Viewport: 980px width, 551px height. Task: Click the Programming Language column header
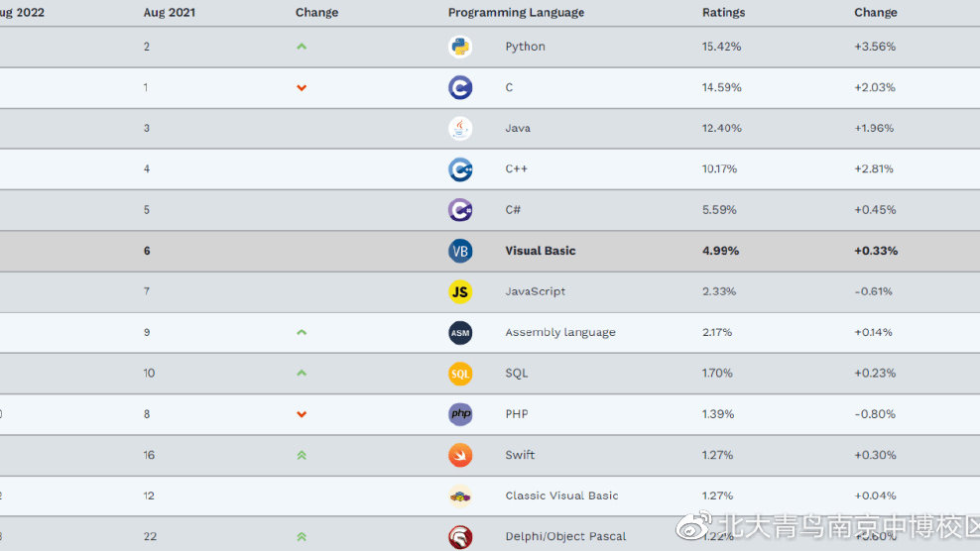(516, 13)
